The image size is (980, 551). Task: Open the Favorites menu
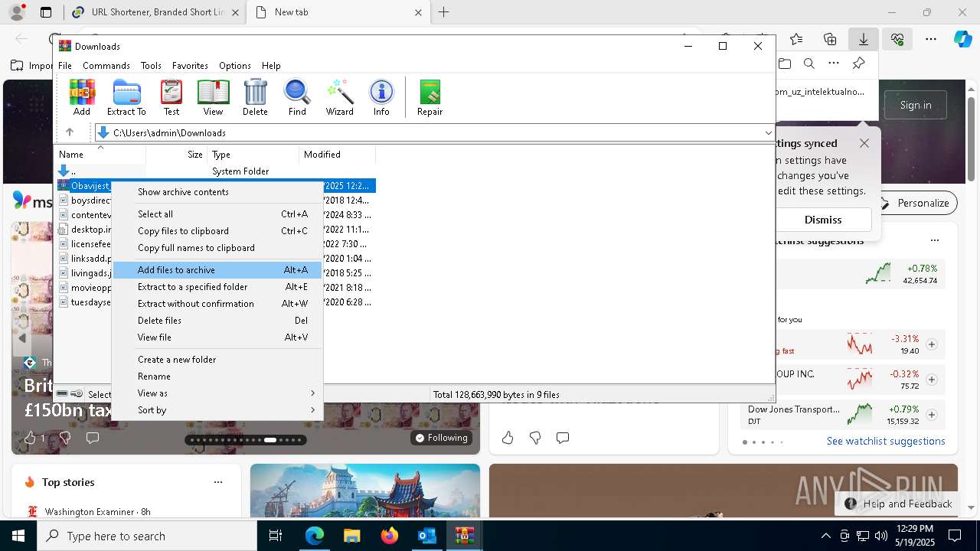click(x=190, y=66)
